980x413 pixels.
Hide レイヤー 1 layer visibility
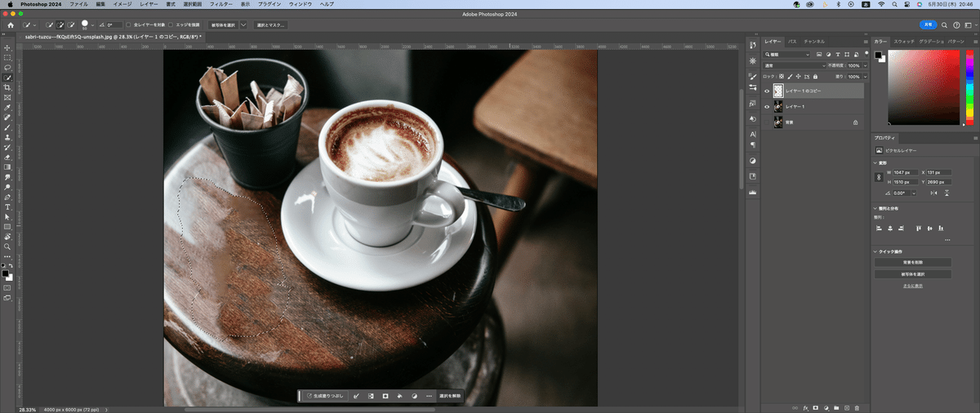(x=767, y=107)
